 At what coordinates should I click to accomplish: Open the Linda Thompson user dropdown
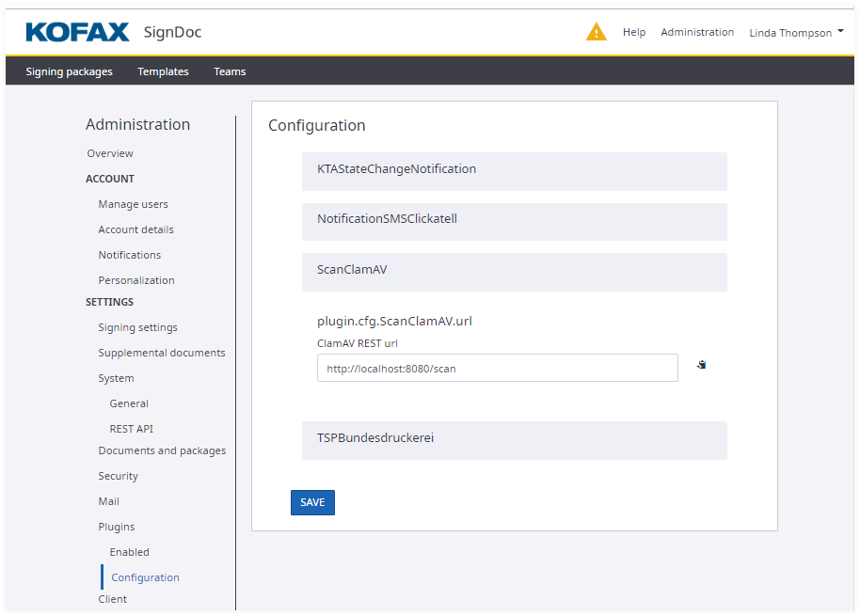pyautogui.click(x=795, y=33)
